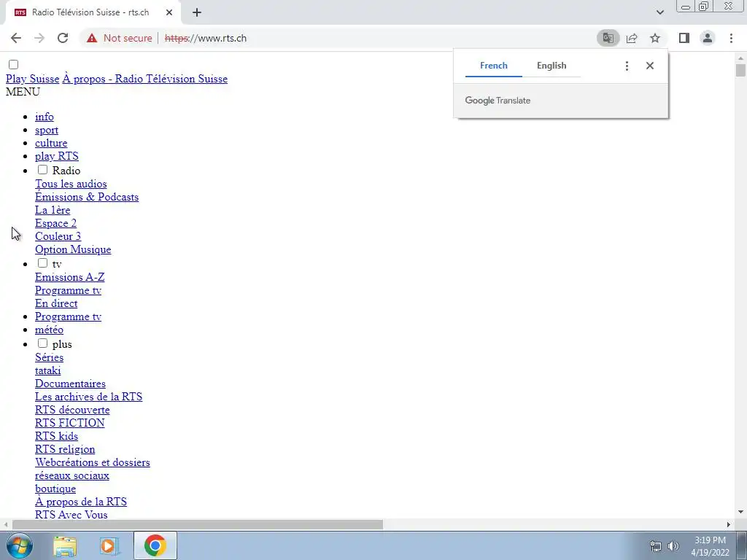The width and height of the screenshot is (747, 560).
Task: Open the browser side panel
Action: click(x=684, y=38)
